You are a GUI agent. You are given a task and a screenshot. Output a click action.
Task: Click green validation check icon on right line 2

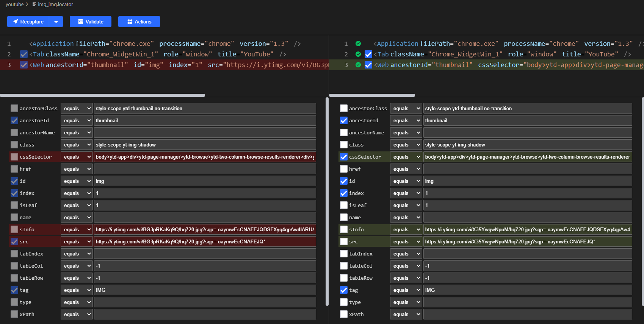coord(358,54)
